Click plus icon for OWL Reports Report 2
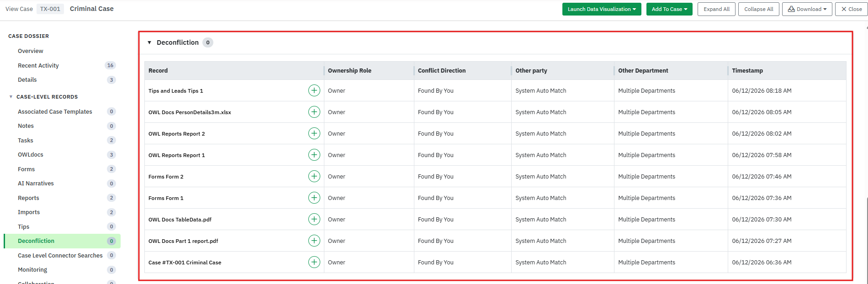Viewport: 868px width, 284px height. 314,133
